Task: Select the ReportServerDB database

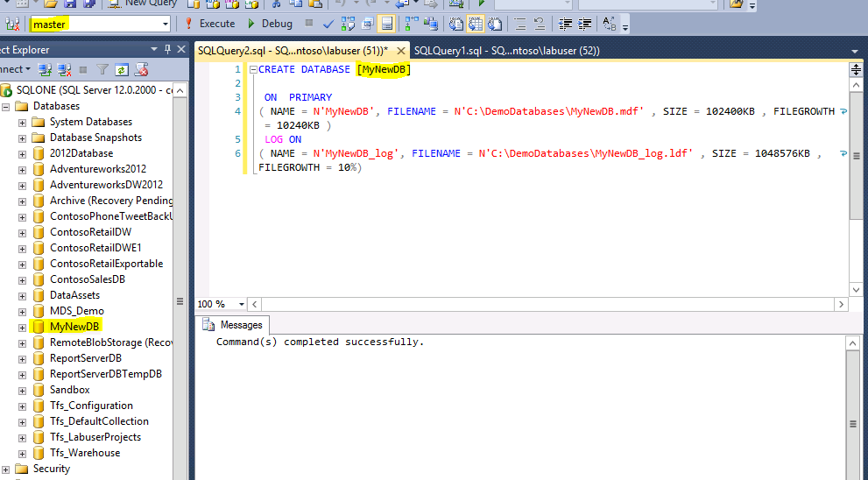Action: 85,358
